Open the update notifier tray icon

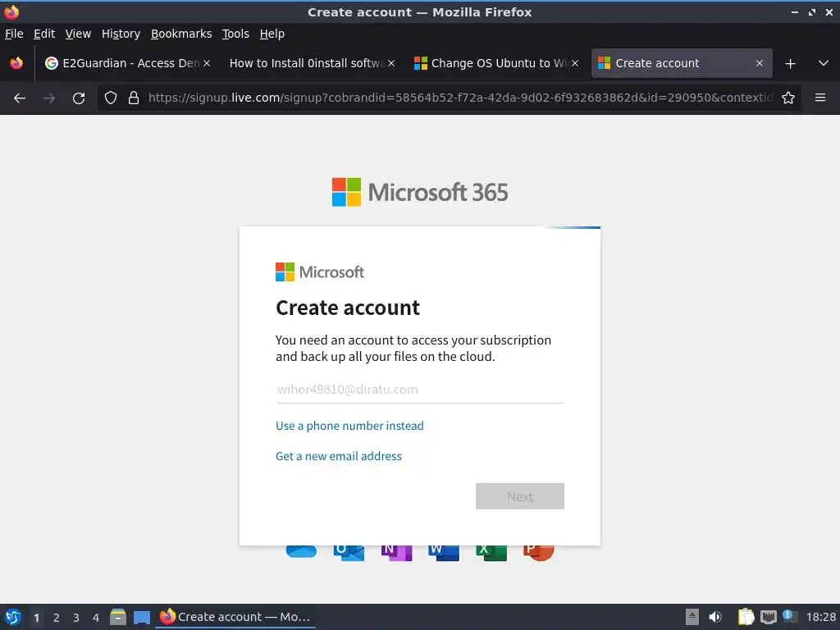pyautogui.click(x=790, y=616)
